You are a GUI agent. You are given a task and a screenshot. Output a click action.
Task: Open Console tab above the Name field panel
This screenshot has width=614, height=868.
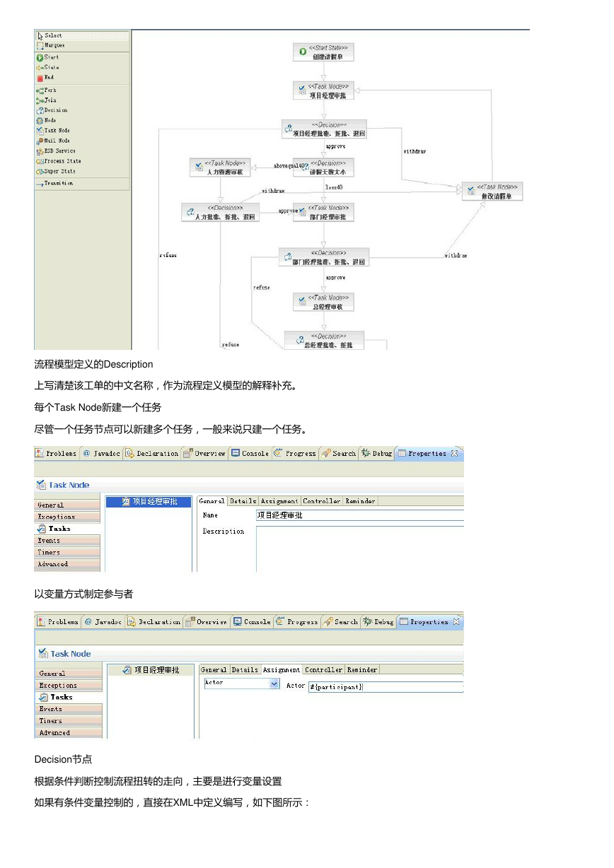coord(250,453)
